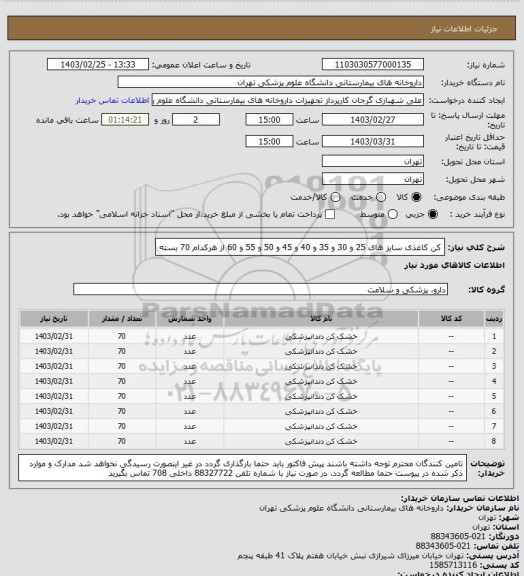Click the announcement date field 1403/02/25 - 13:33
The image size is (524, 576).
coord(98,65)
